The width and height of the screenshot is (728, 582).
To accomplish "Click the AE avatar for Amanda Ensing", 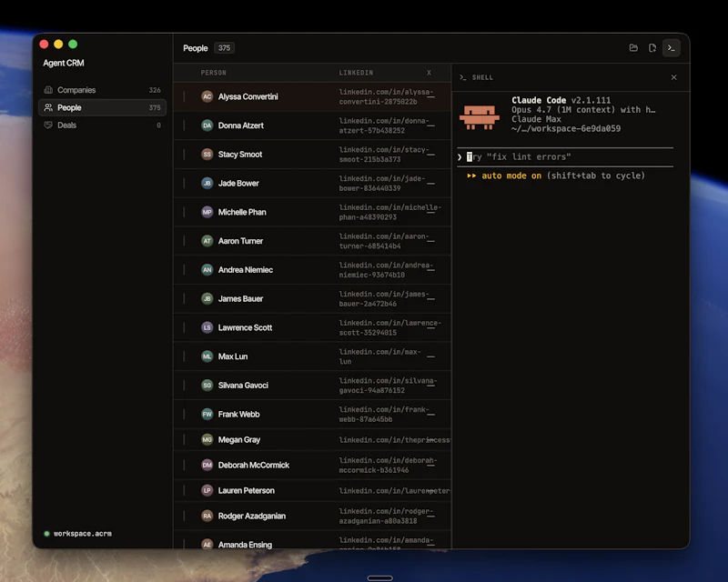I will 207,545.
